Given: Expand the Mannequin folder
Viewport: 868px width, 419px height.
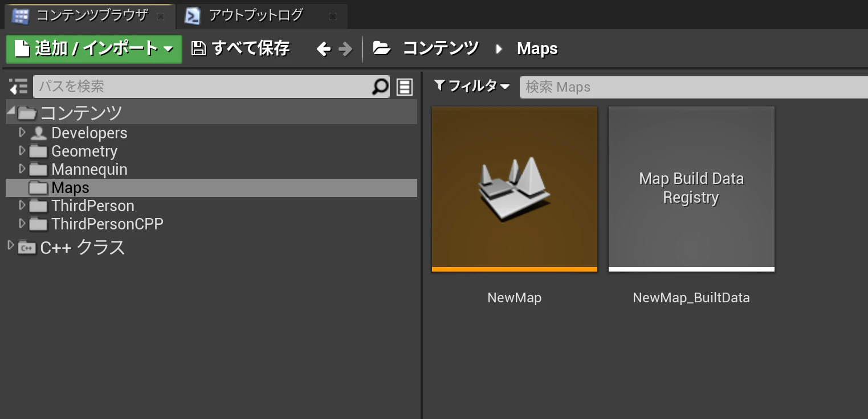Looking at the screenshot, I should click(x=22, y=169).
